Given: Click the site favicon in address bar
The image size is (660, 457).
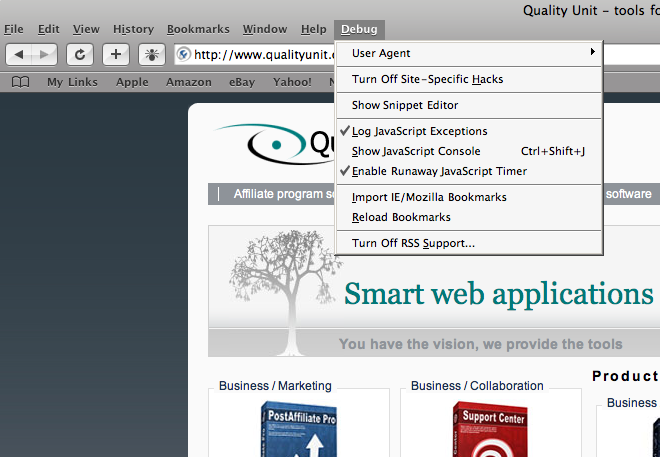Looking at the screenshot, I should tap(184, 54).
